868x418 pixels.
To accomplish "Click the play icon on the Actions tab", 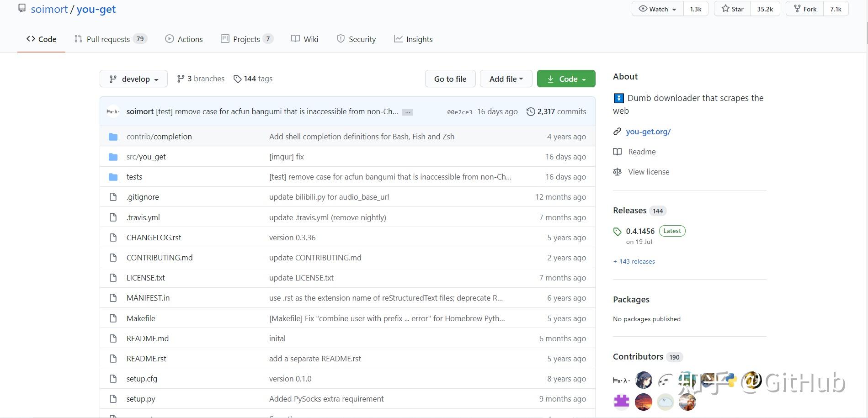I will (x=170, y=39).
